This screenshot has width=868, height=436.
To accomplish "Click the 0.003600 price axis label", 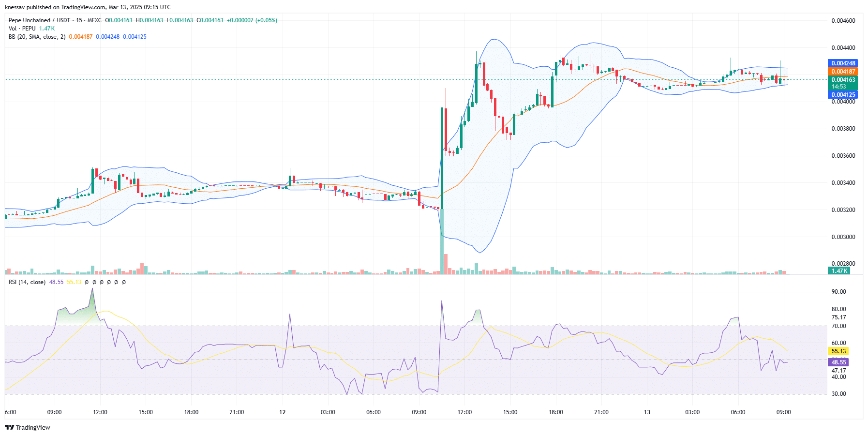I will point(843,156).
